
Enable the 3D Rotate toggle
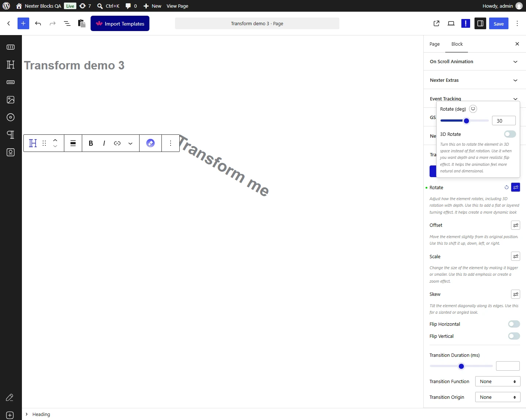click(x=510, y=134)
